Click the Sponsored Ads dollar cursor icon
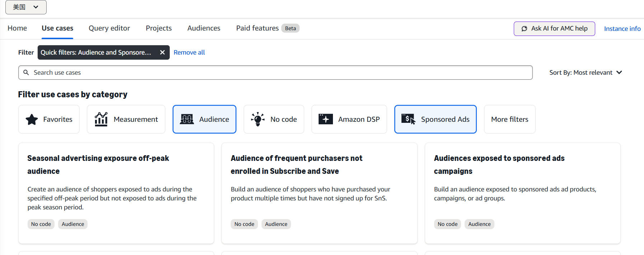The image size is (644, 255). (x=408, y=119)
